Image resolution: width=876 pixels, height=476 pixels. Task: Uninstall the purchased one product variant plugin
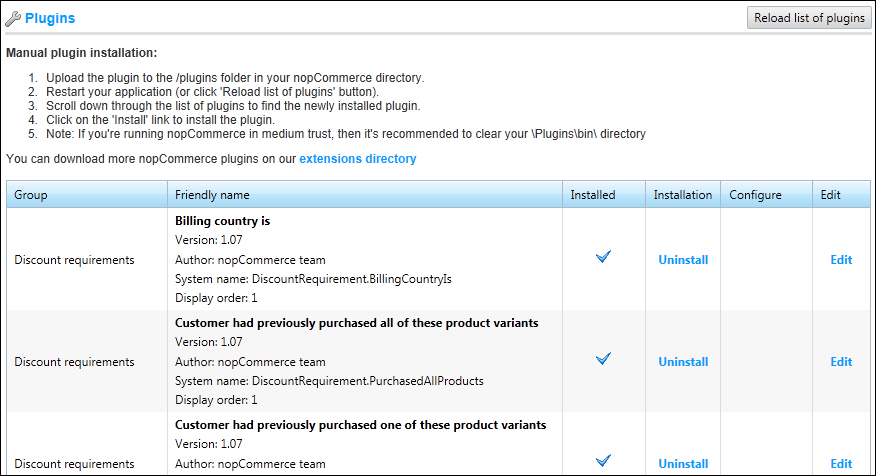[x=683, y=464]
